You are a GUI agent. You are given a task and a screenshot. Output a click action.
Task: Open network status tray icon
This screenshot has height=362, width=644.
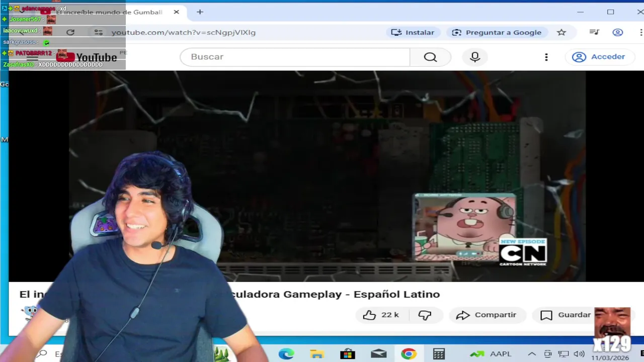click(x=563, y=354)
